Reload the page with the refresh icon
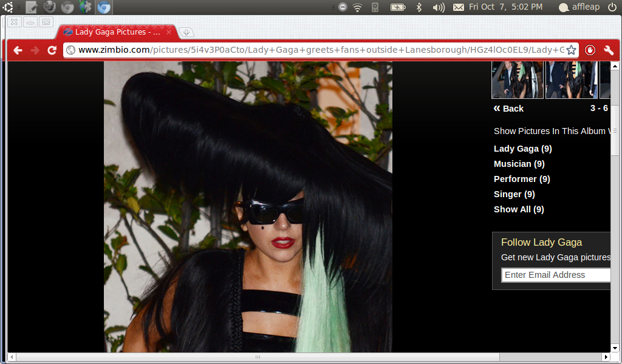Image resolution: width=622 pixels, height=364 pixels. click(x=52, y=50)
